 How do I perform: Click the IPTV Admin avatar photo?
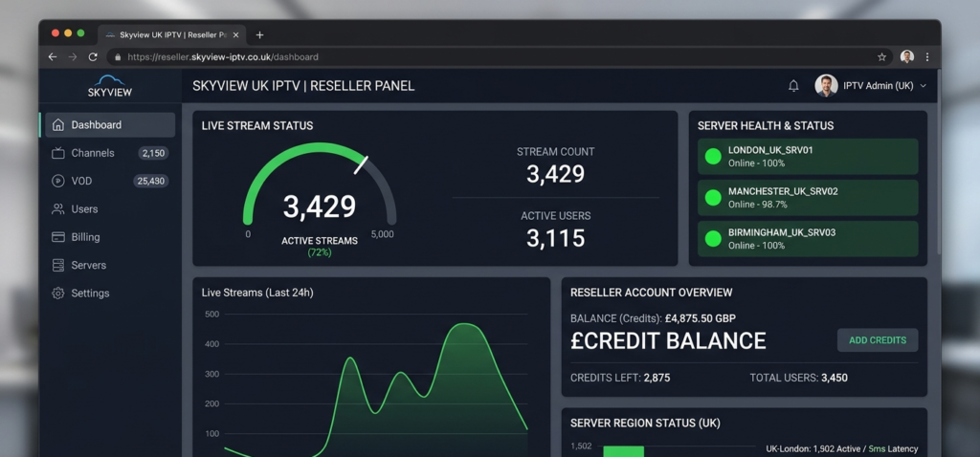[x=826, y=85]
